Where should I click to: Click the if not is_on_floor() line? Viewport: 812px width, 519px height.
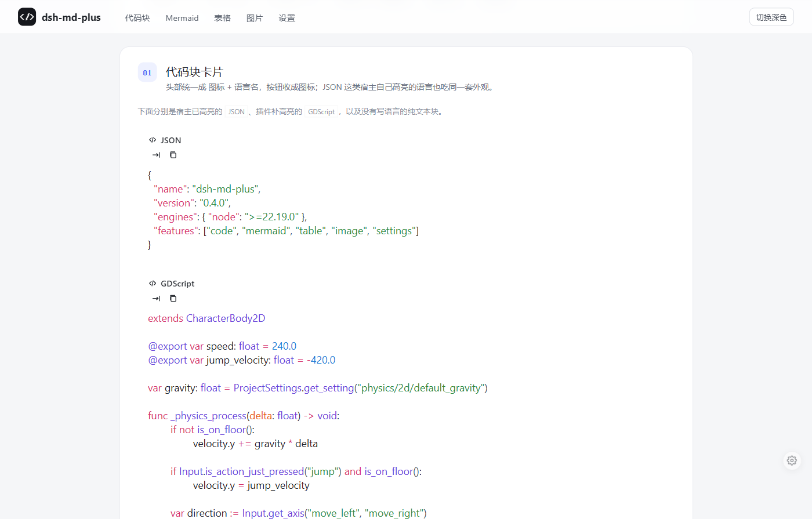point(212,430)
